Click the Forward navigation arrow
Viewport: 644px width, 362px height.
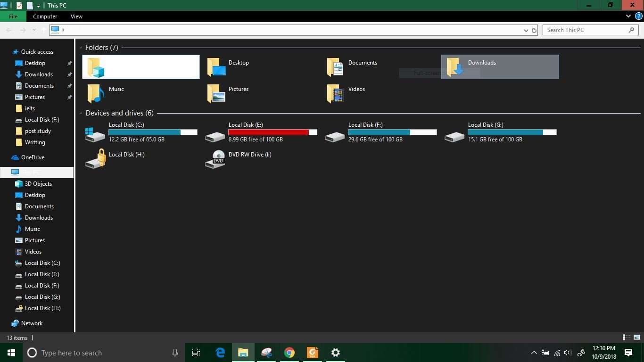(x=23, y=30)
